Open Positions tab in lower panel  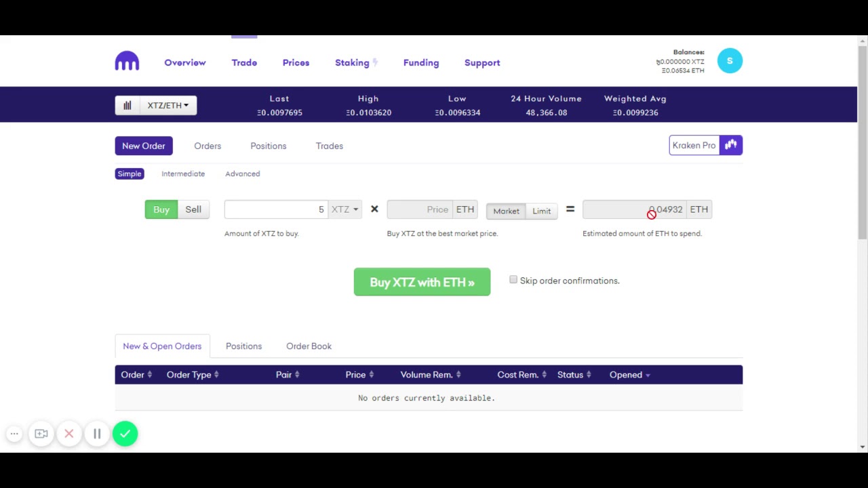point(243,346)
